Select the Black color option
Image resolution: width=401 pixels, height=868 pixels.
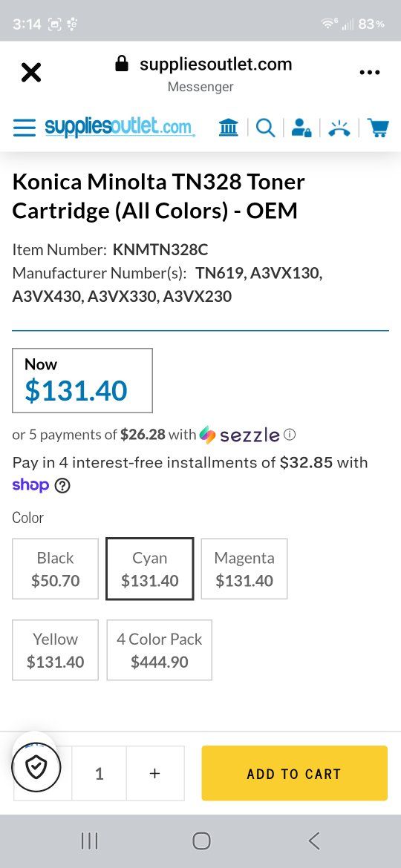(56, 568)
